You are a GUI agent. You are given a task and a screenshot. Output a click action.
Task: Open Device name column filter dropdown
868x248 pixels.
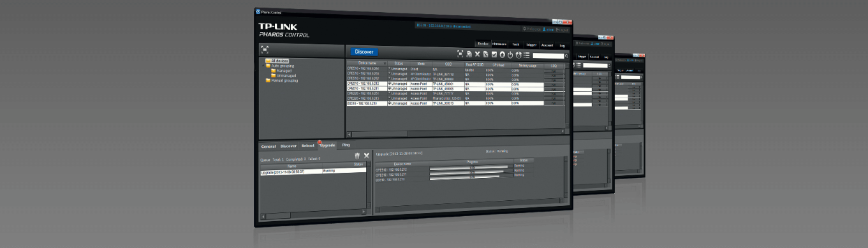click(385, 64)
